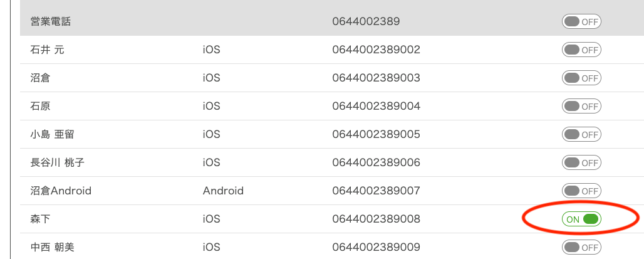The image size is (644, 259).
Task: Click the name 森下
Action: 40,219
